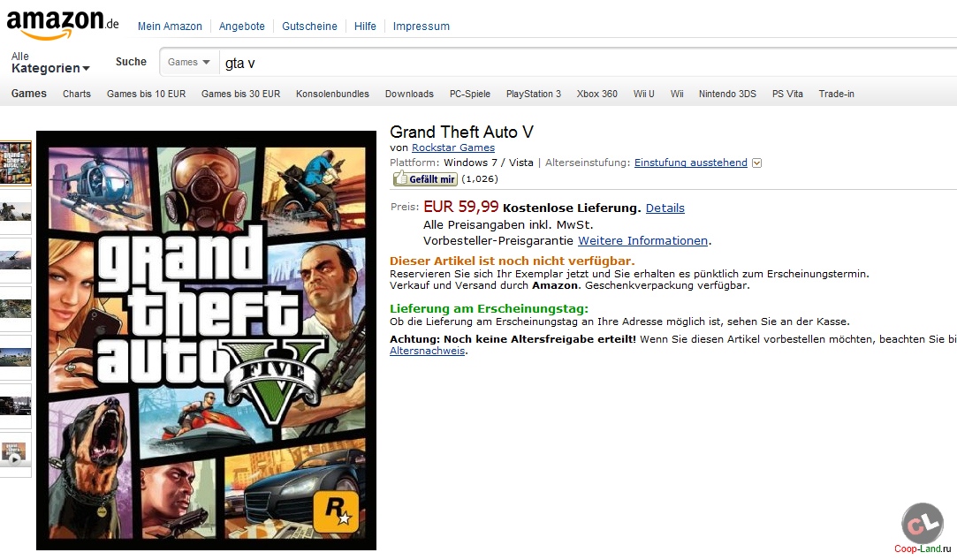This screenshot has width=957, height=560.
Task: Open the PlayStation 3 tab
Action: coord(534,94)
